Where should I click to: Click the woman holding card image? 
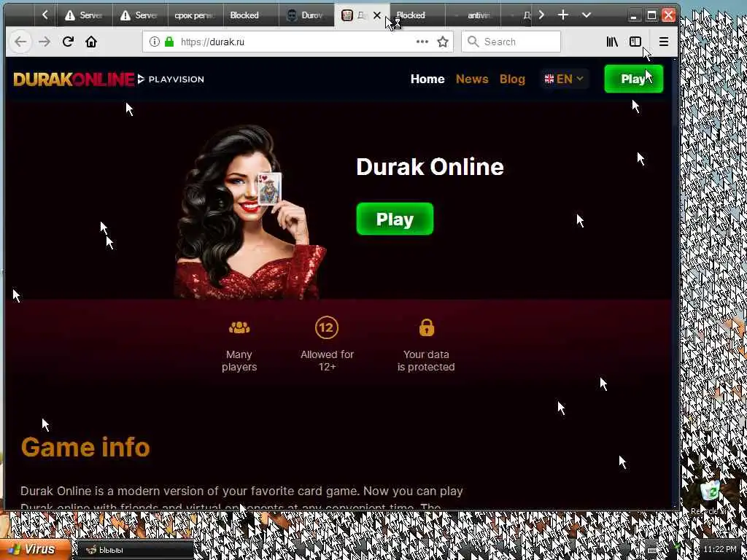tap(249, 212)
